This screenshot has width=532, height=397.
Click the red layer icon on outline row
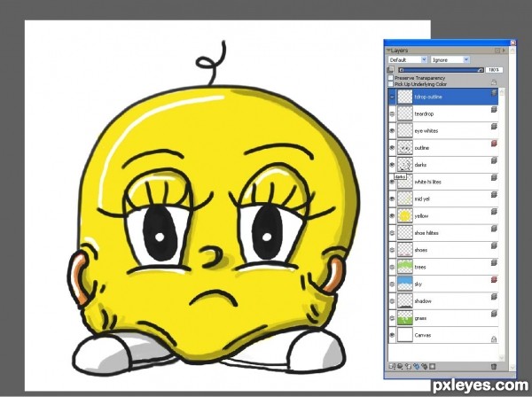point(494,144)
